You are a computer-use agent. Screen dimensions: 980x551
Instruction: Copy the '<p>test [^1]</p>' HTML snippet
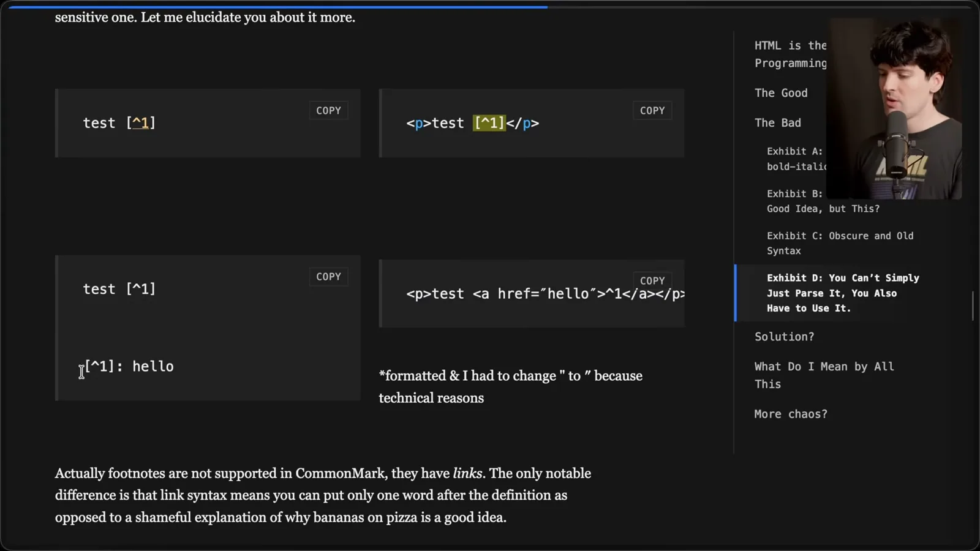click(652, 111)
